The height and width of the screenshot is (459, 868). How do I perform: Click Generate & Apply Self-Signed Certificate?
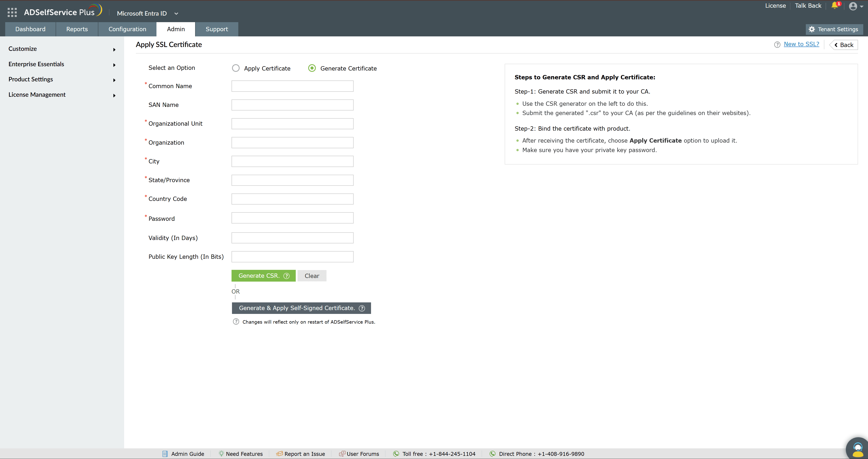(x=301, y=308)
